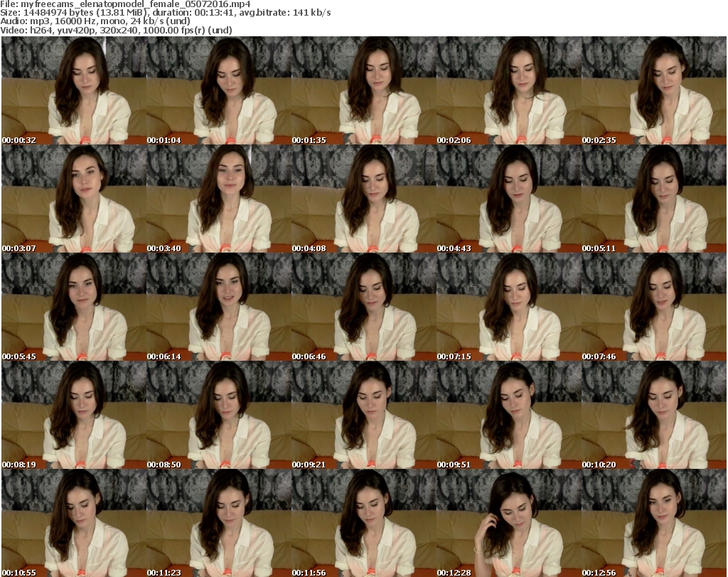Select the thumbnail timestamped 00:11:23
The image size is (728, 577).
(x=219, y=523)
